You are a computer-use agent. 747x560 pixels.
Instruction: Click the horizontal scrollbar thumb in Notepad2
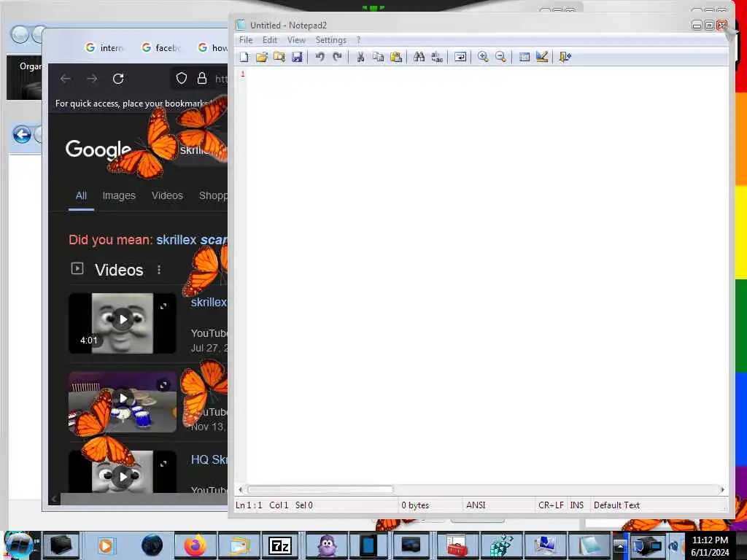[320, 489]
